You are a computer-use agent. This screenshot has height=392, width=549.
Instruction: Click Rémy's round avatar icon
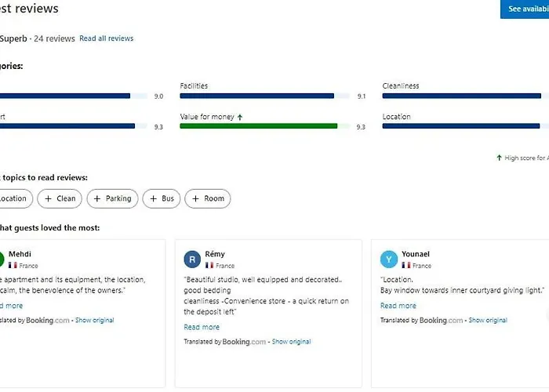coord(192,260)
